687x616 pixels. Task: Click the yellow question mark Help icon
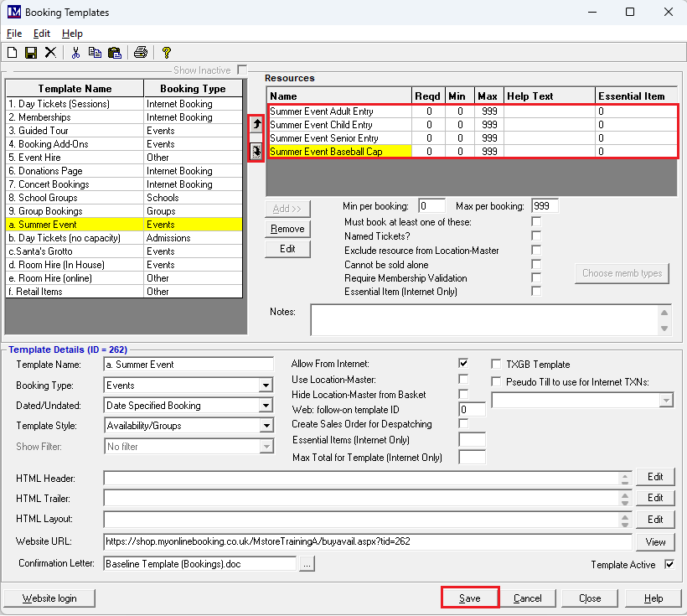click(x=167, y=52)
